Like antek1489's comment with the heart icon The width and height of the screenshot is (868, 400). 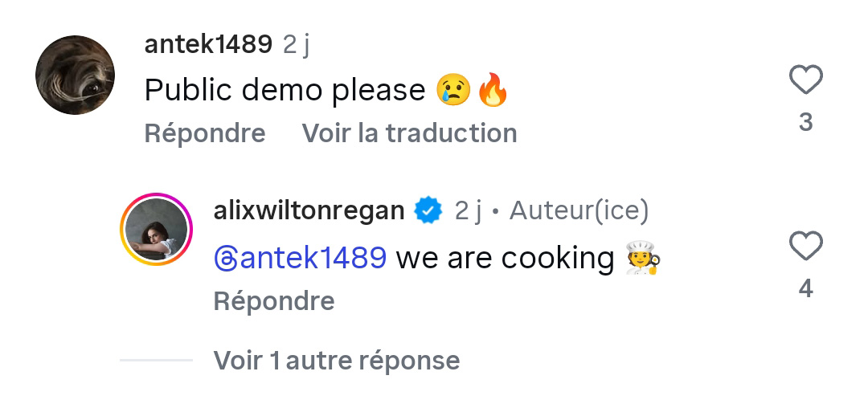coord(805,80)
